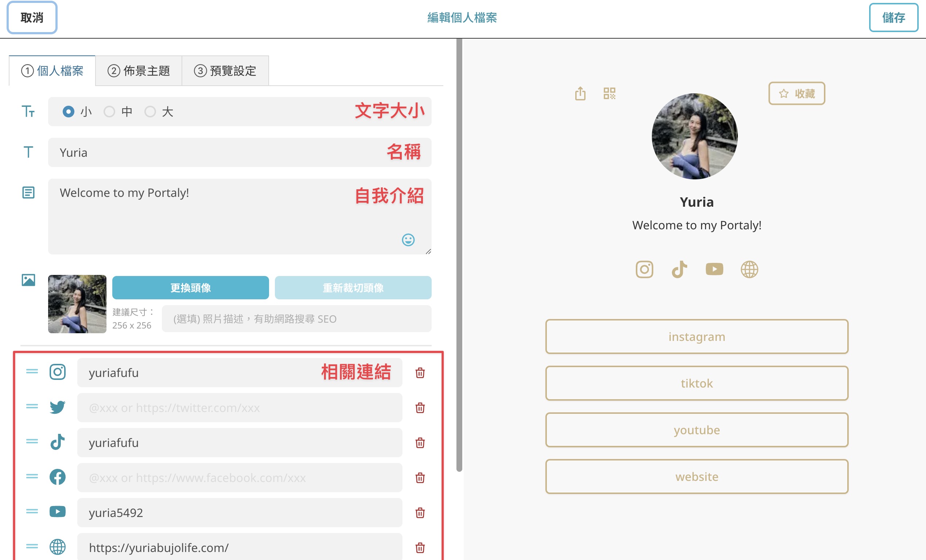Viewport: 926px width, 560px height.
Task: Open the website link button in preview
Action: pos(697,476)
